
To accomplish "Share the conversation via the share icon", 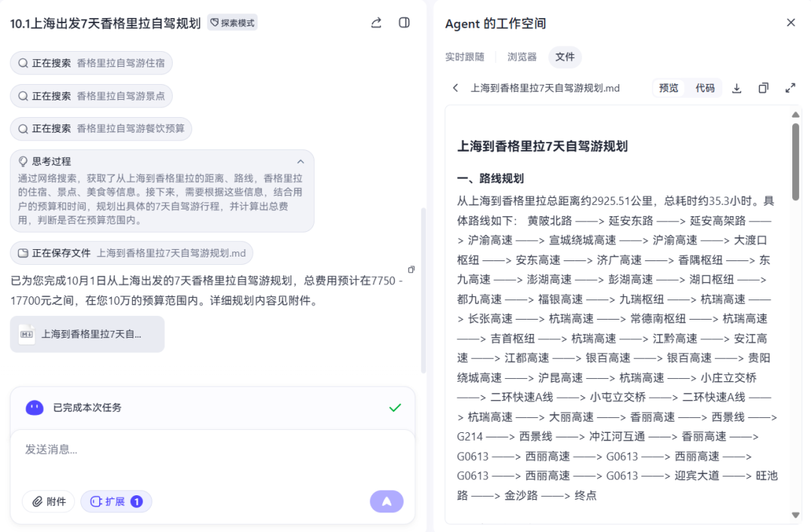I will tap(375, 23).
